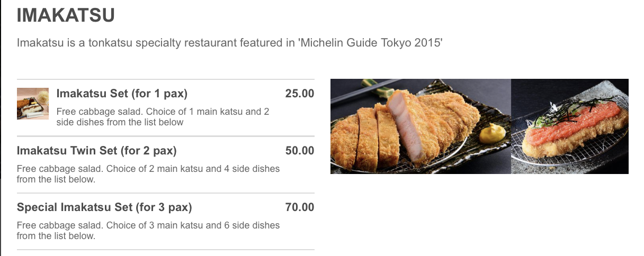Click the 25.00 price
644x256 pixels.
(x=299, y=94)
